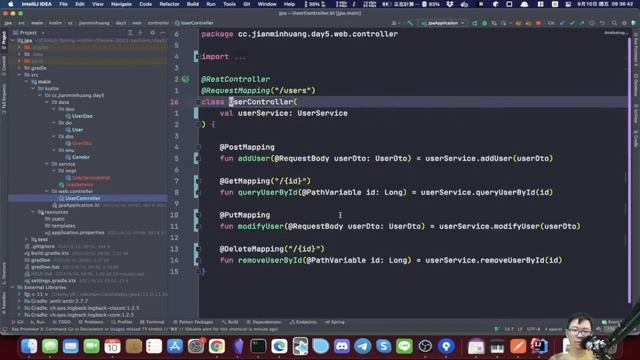Open the TODO tool window tab
Viewport: 640px width, 360px height.
pyautogui.click(x=62, y=322)
